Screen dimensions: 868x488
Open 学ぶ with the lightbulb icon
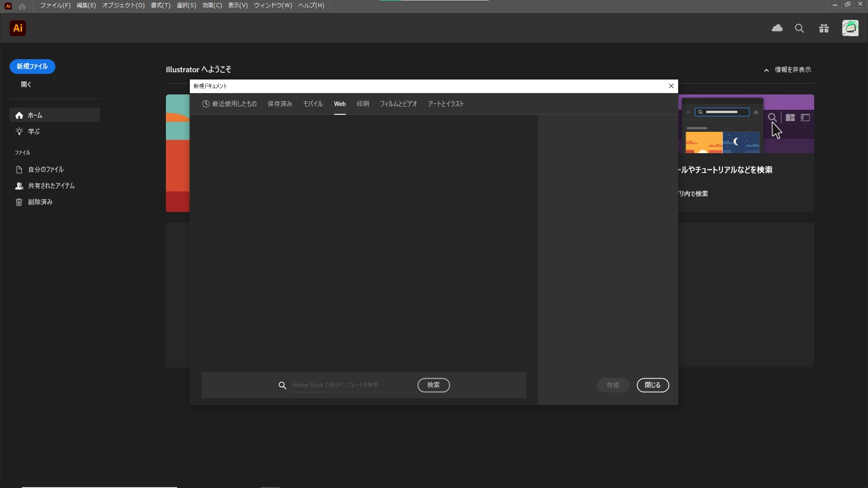click(x=33, y=131)
